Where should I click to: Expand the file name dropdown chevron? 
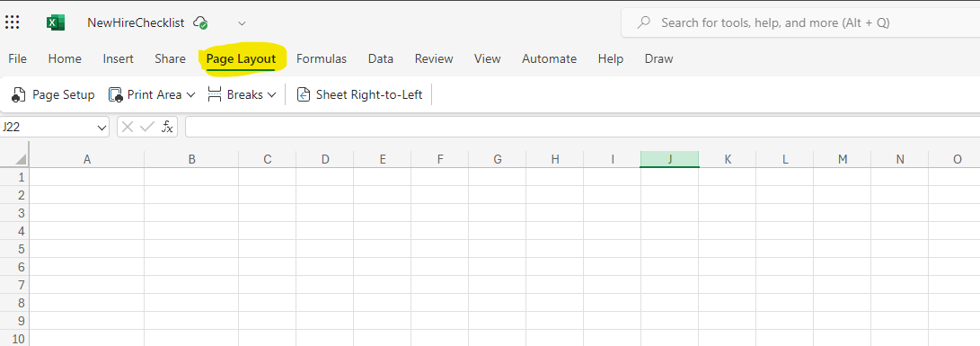point(242,23)
